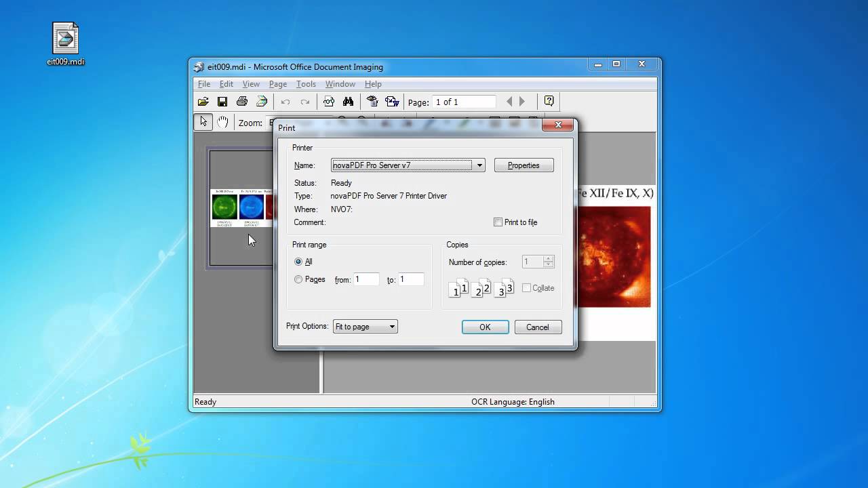Run Recognize Text Using OCR eye icon
The width and height of the screenshot is (868, 488).
[x=372, y=102]
